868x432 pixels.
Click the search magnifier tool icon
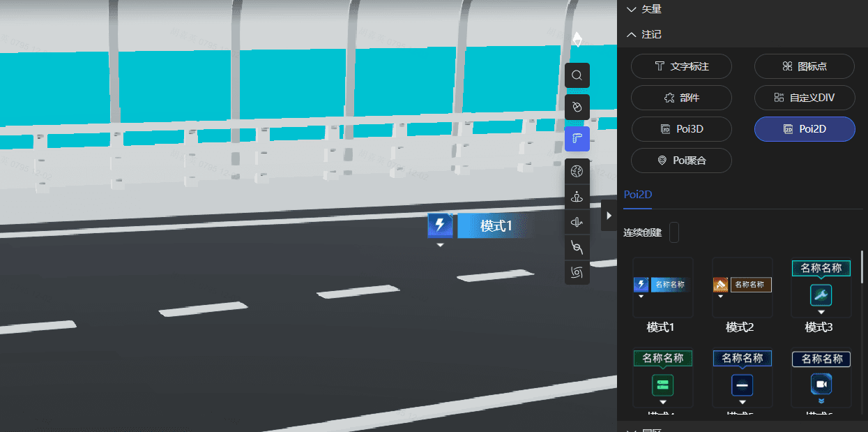577,75
